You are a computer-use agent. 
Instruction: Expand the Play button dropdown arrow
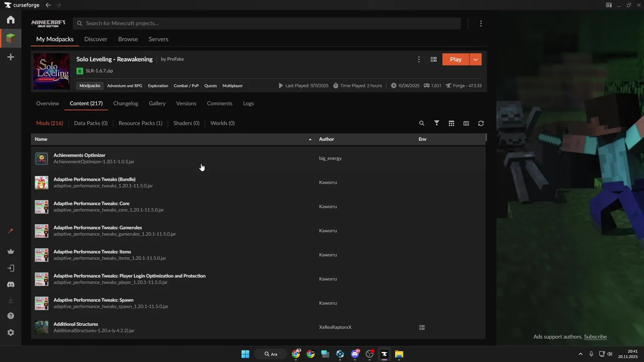[x=475, y=59]
